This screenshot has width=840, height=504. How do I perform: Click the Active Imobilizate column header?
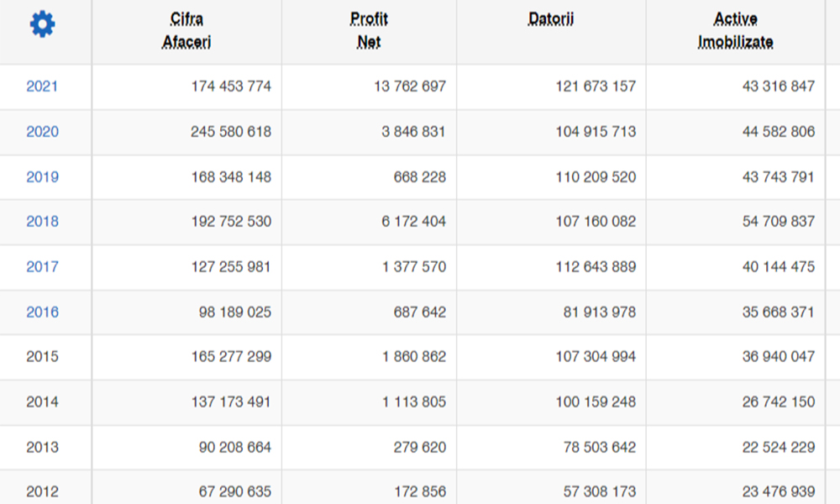tap(736, 30)
